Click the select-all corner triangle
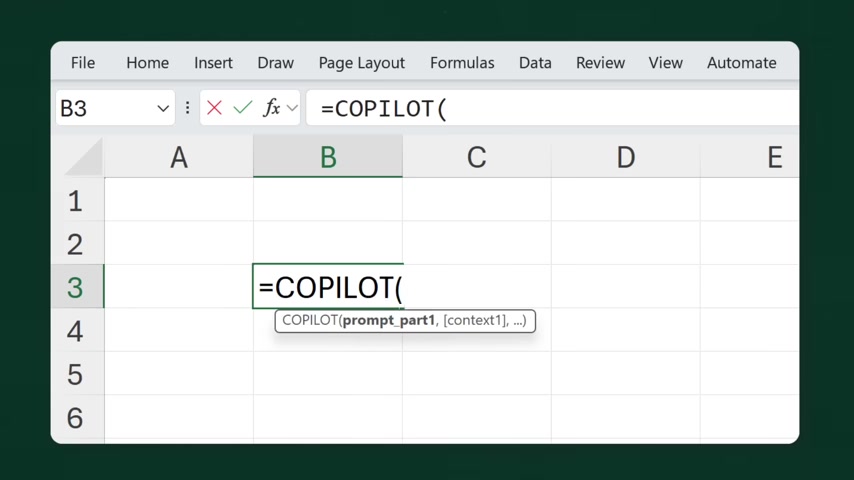854x480 pixels. click(x=87, y=159)
